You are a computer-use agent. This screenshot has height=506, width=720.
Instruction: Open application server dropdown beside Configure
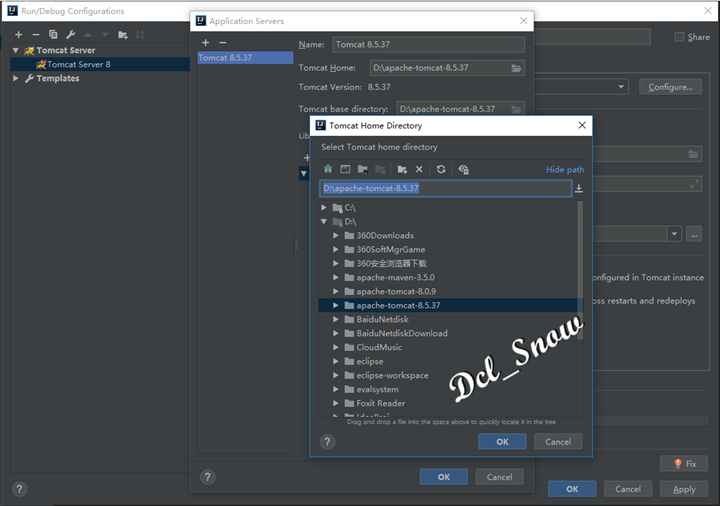(621, 87)
